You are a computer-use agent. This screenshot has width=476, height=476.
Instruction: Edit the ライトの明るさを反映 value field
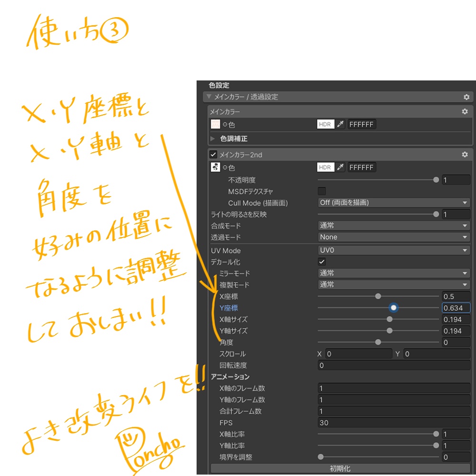tap(456, 214)
